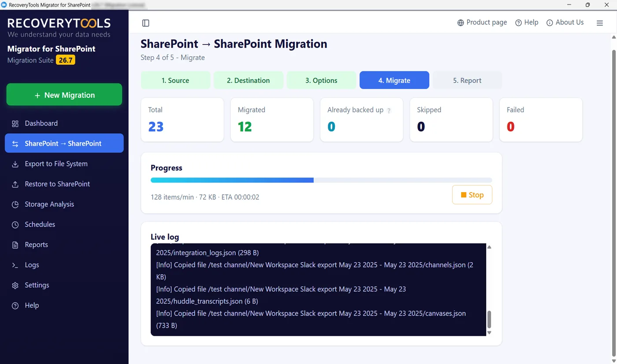Click the migration progress bar

tap(321, 180)
